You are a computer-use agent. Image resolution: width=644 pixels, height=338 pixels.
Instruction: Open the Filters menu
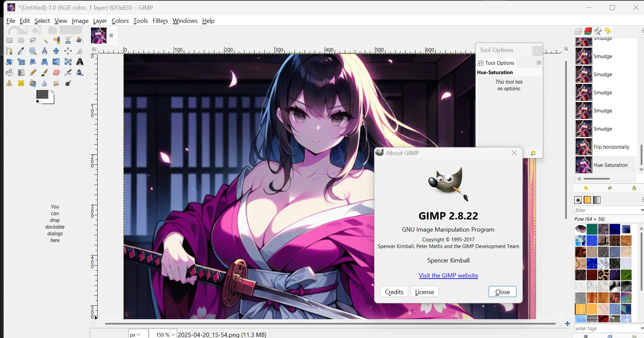160,21
